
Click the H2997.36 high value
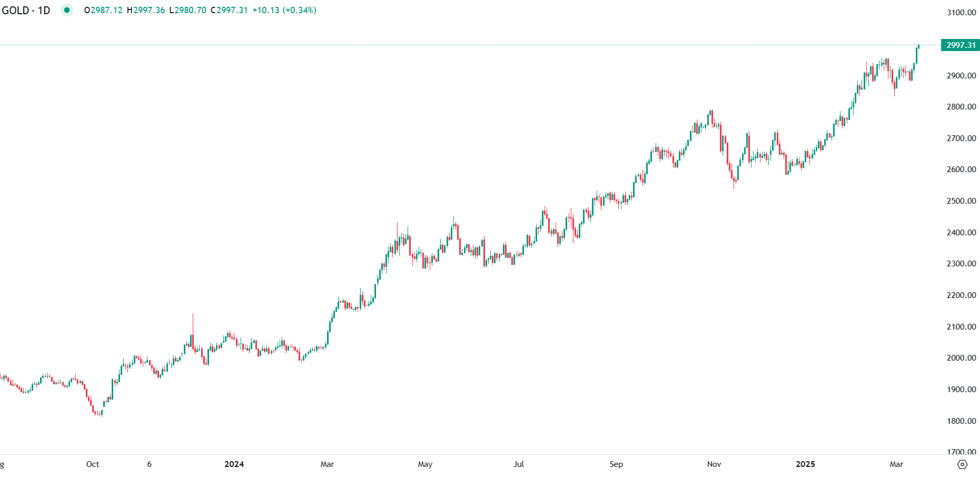[146, 11]
